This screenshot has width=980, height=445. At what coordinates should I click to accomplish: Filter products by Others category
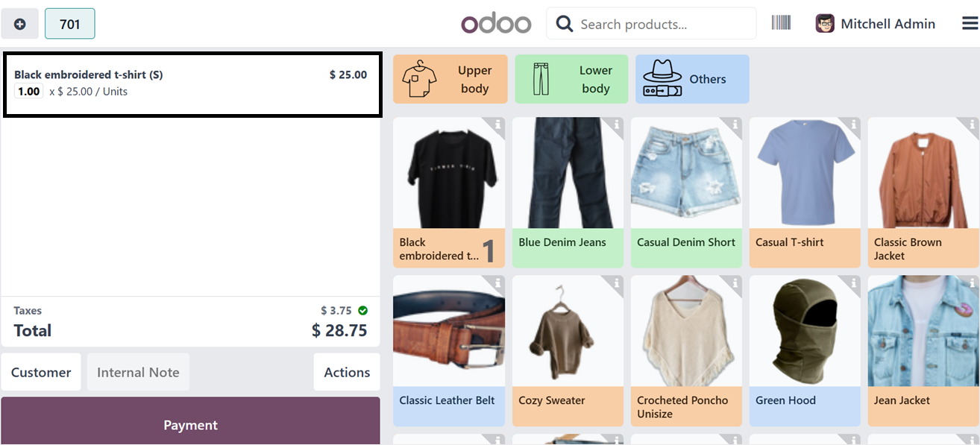(x=692, y=79)
